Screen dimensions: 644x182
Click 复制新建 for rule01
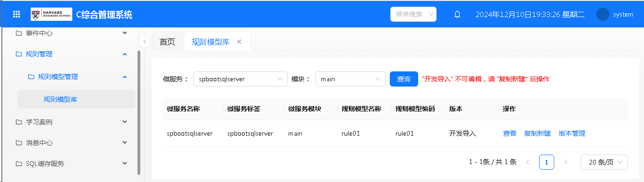click(x=538, y=133)
